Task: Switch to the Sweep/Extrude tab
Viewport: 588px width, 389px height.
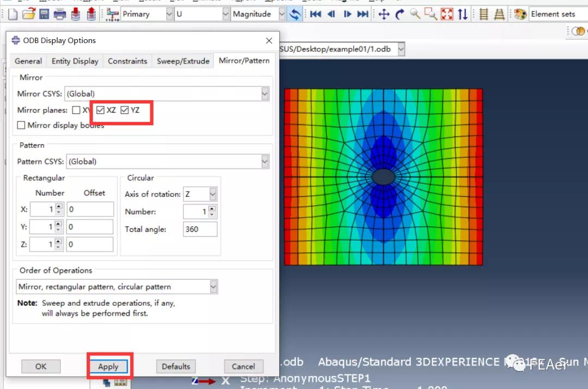Action: 183,61
